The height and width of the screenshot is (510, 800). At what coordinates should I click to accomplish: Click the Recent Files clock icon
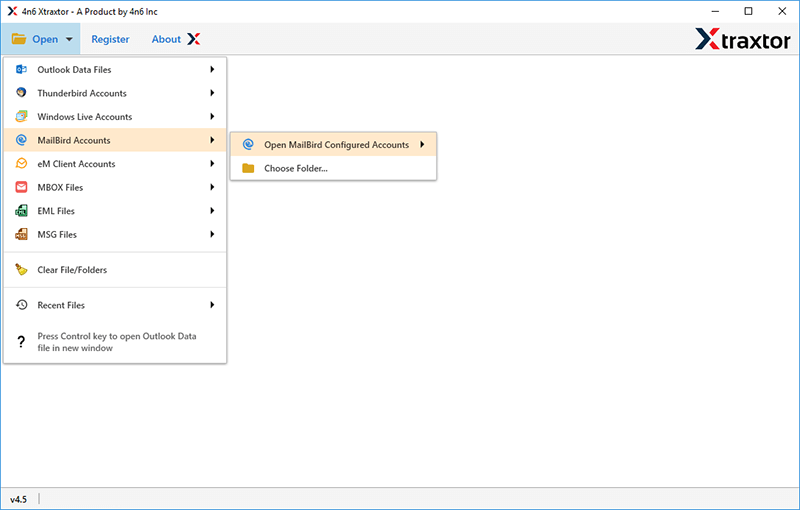click(x=21, y=304)
